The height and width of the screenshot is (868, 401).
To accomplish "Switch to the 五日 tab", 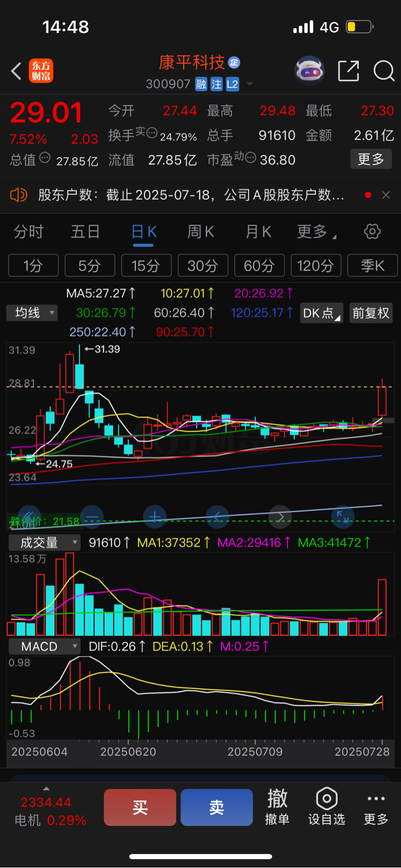I will pos(85,231).
